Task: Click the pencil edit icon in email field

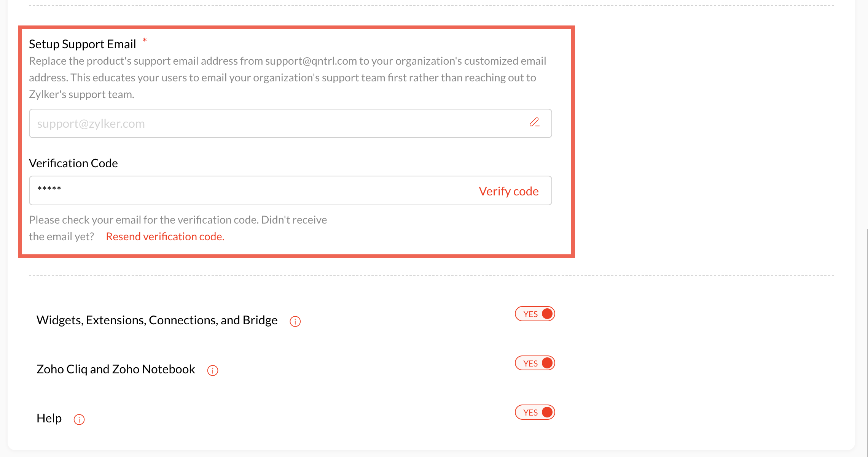Action: point(534,122)
